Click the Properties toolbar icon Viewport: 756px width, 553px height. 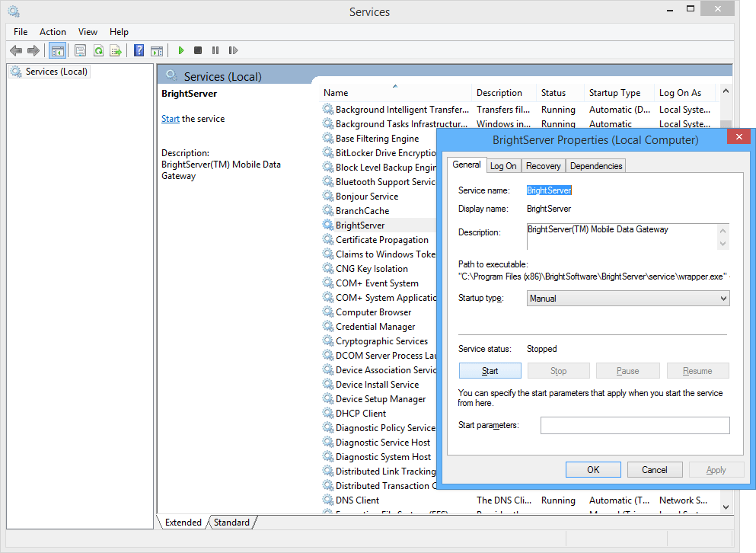(80, 50)
